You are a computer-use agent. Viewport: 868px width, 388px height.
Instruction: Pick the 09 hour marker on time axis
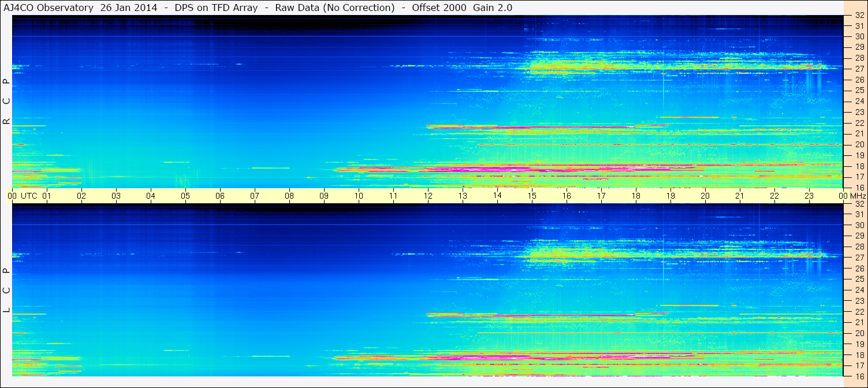(x=324, y=196)
